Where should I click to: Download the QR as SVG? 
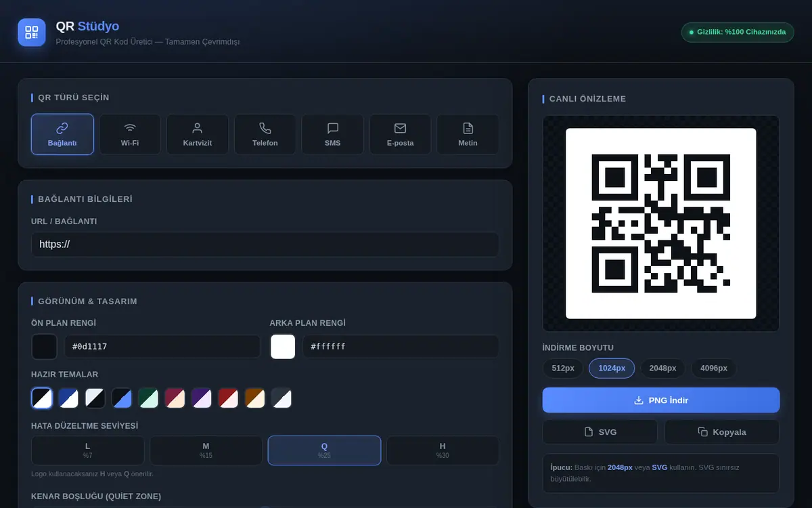[600, 432]
